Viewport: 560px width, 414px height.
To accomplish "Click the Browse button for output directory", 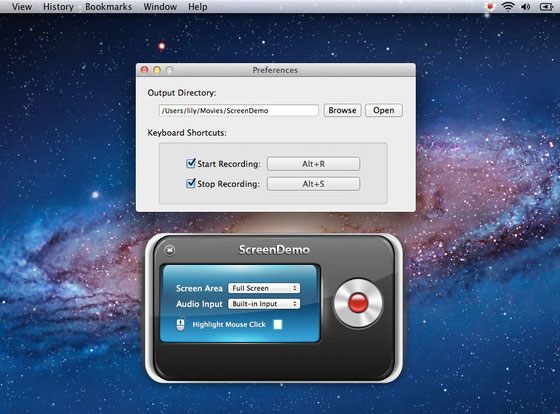I will click(342, 110).
